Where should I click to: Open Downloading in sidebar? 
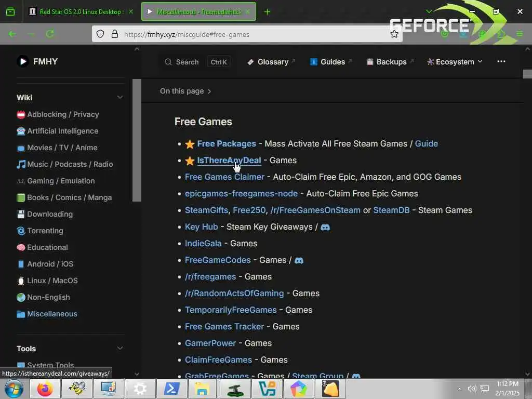click(45, 214)
